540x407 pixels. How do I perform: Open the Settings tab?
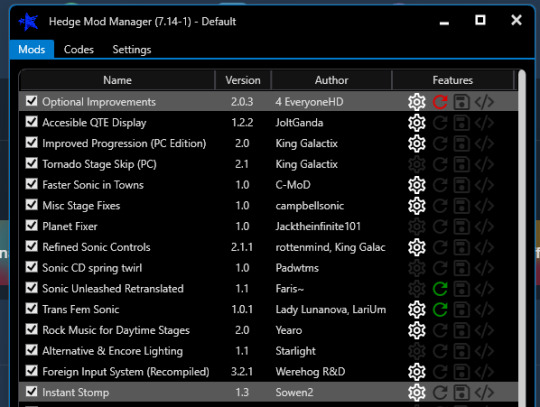132,49
